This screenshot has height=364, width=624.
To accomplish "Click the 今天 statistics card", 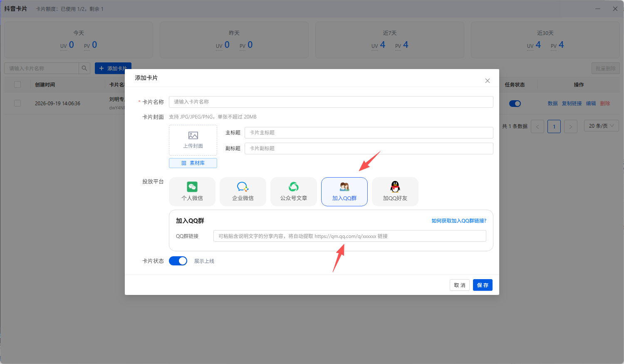I will tap(79, 40).
